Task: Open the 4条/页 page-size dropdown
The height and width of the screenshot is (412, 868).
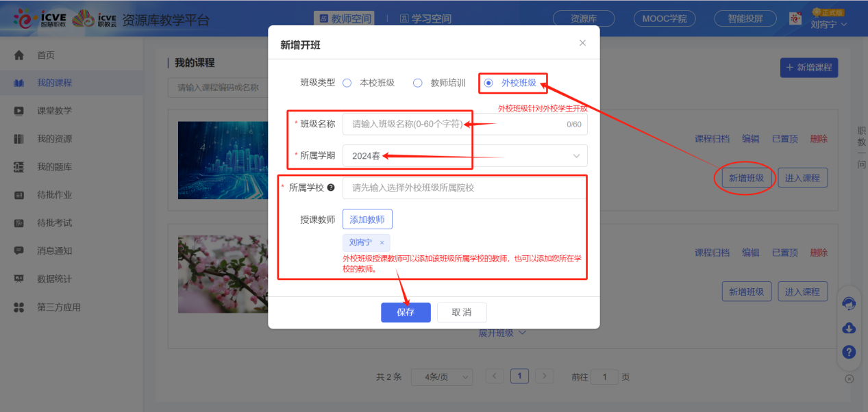Action: (441, 376)
